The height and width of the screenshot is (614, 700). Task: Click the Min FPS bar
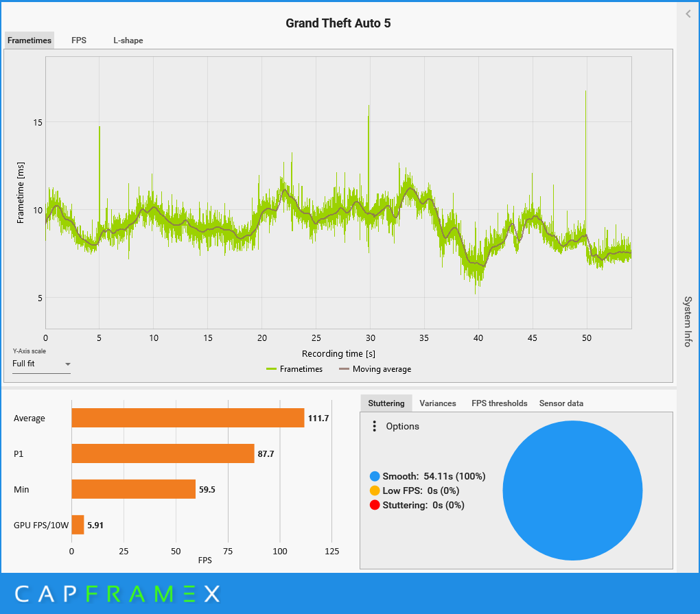pos(134,489)
